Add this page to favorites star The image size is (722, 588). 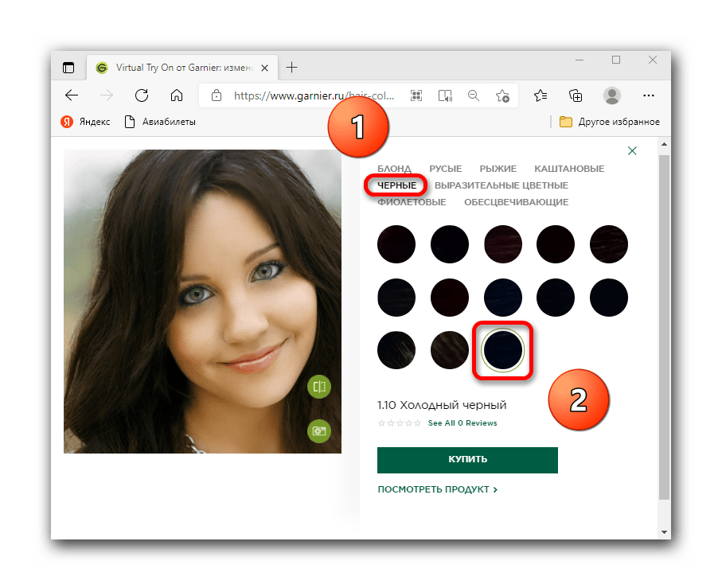[502, 95]
